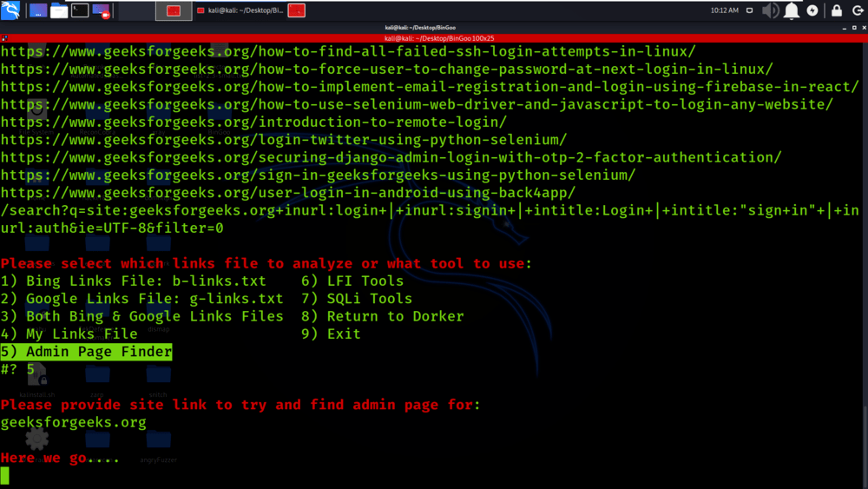
Task: Click the green terminal cursor block
Action: 5,476
